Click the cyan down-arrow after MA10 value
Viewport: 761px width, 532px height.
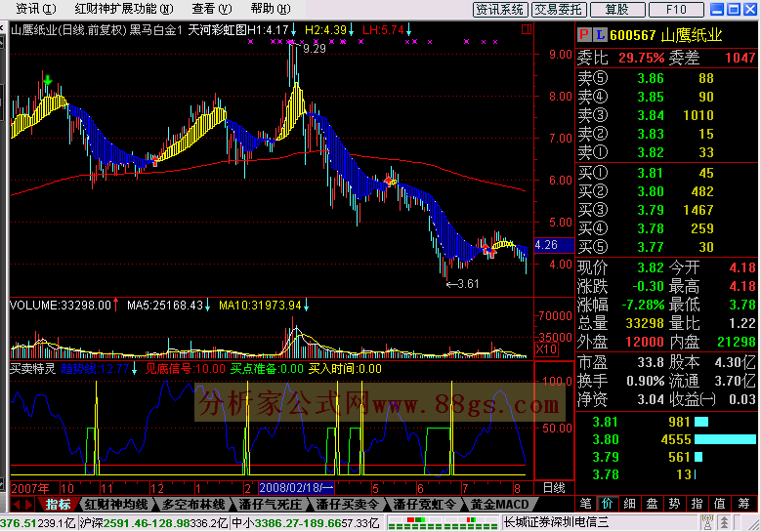[x=306, y=306]
